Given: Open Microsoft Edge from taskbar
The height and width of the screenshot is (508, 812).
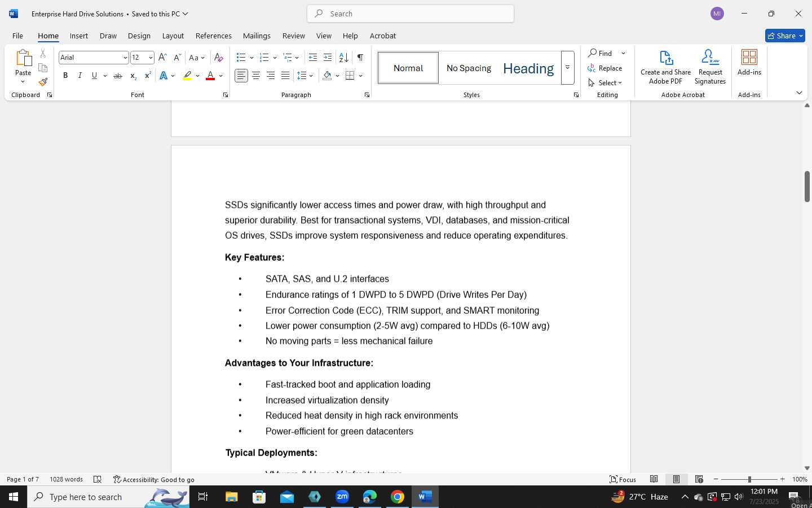Looking at the screenshot, I should click(x=370, y=497).
